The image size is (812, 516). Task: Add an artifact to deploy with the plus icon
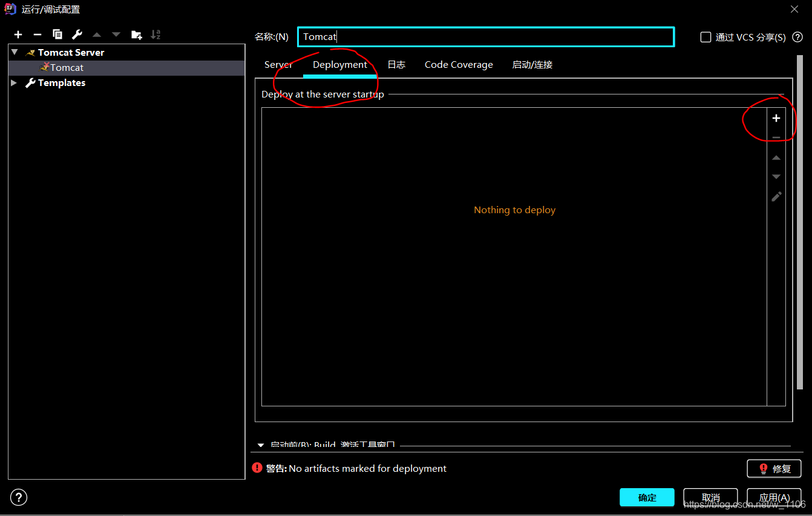pyautogui.click(x=776, y=118)
